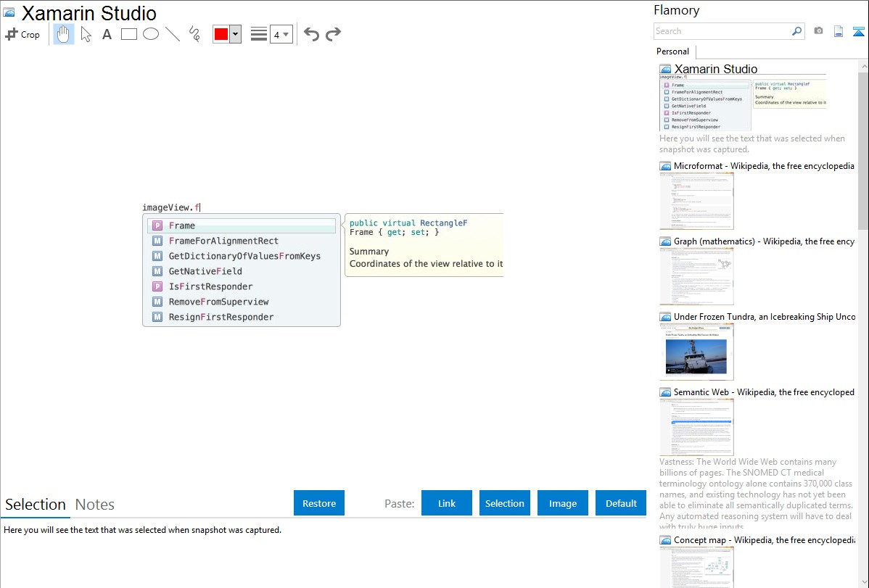Select the Crop tool
869x588 pixels.
[x=22, y=34]
